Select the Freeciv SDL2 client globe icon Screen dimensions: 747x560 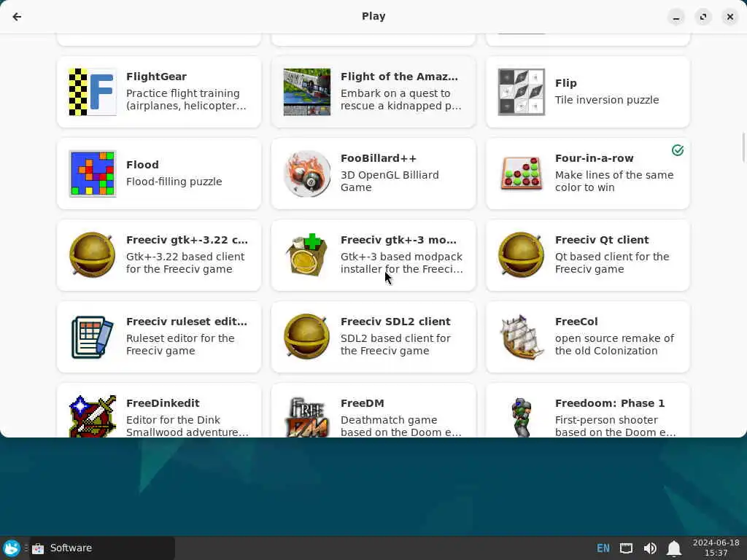coord(307,337)
